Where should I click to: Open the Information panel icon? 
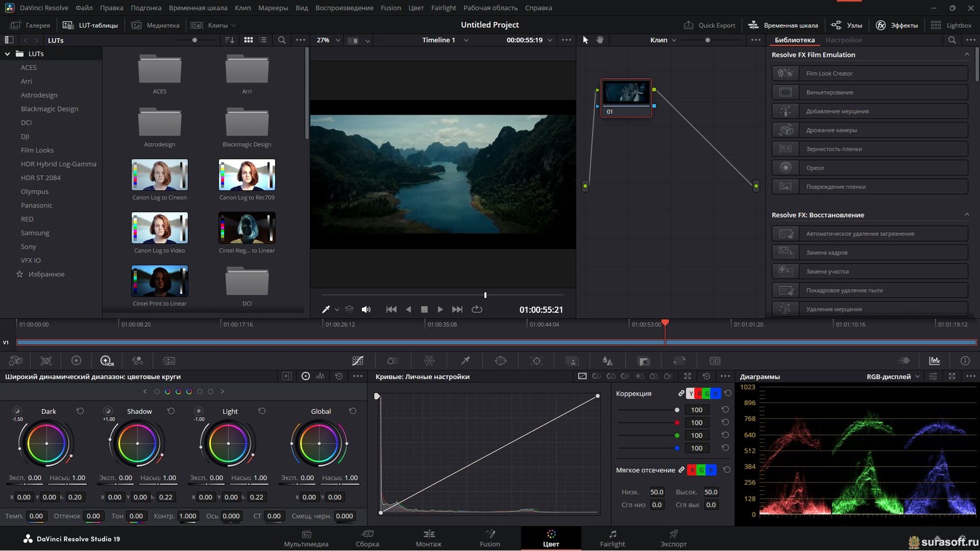coord(965,361)
